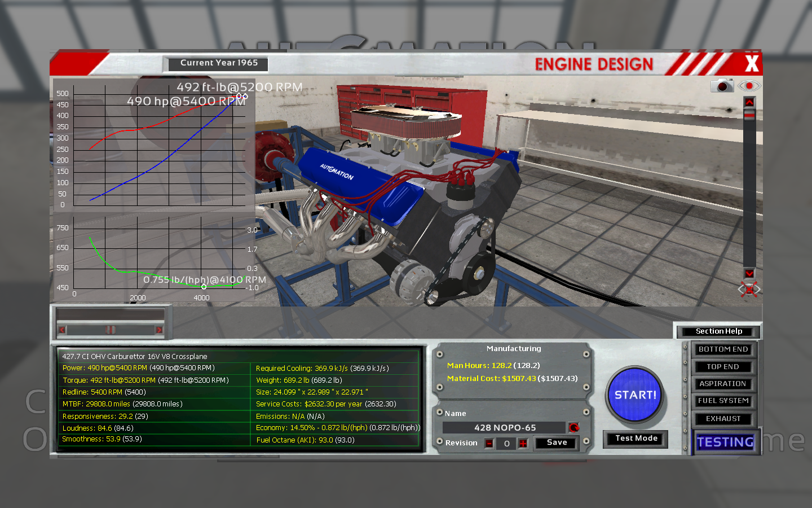Click the horizontal slider red handle
This screenshot has width=812, height=508.
[111, 330]
